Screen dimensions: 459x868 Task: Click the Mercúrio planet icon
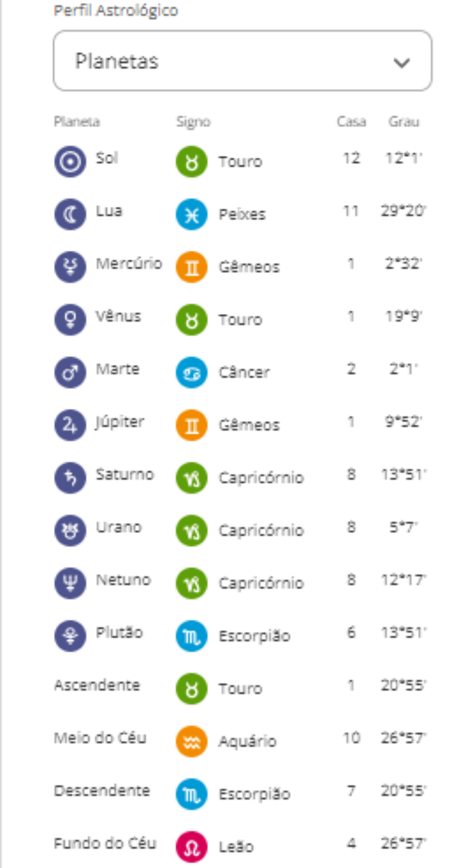pyautogui.click(x=71, y=267)
